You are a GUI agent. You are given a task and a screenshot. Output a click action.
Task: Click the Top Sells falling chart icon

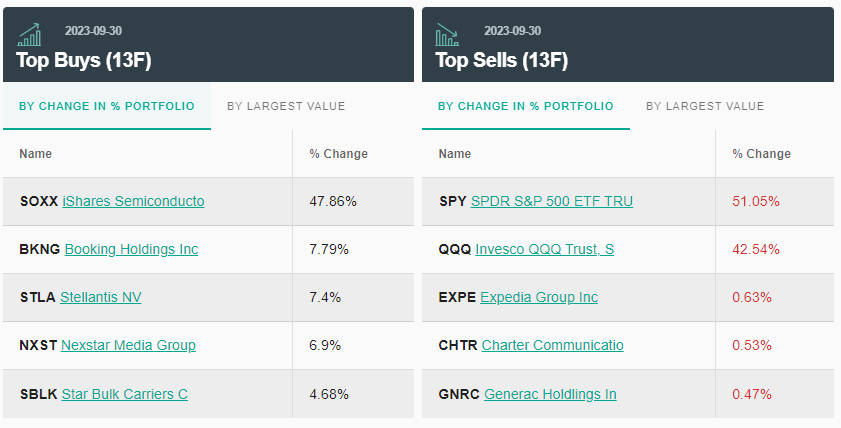447,35
